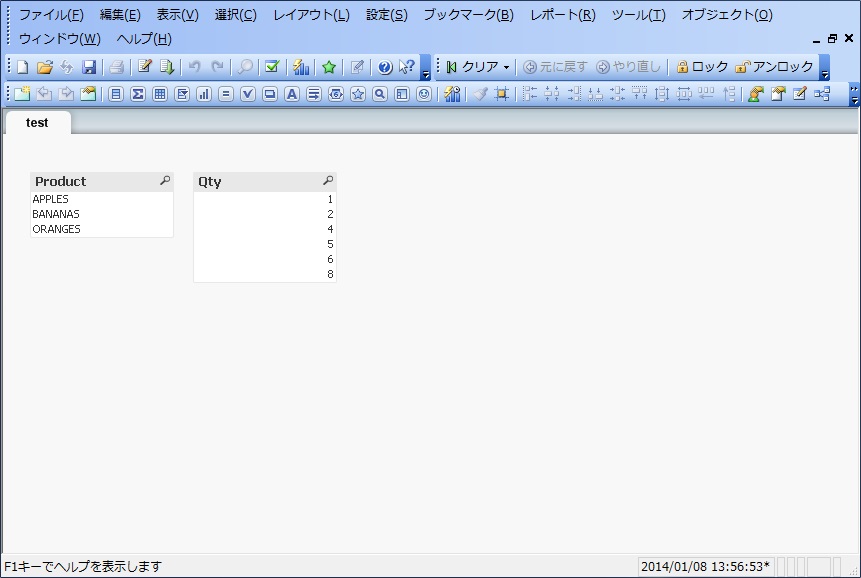Create a Chart with bar chart icon
Image resolution: width=861 pixels, height=578 pixels.
[x=204, y=94]
